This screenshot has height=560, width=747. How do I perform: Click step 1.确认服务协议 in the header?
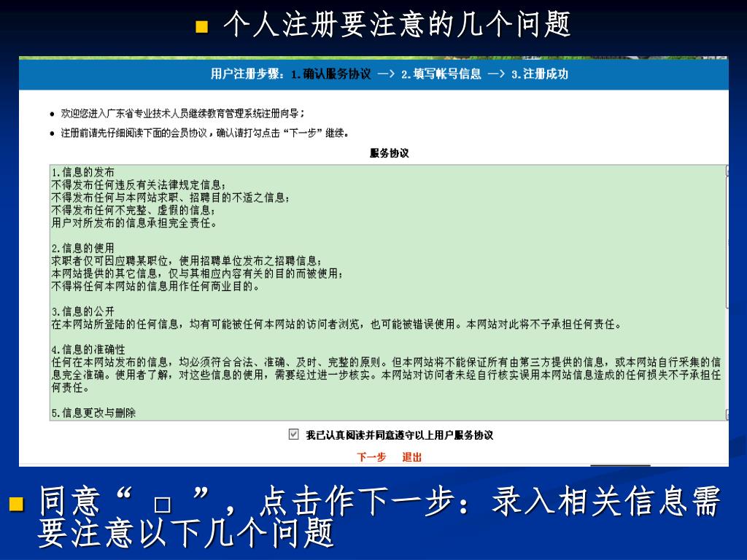[x=330, y=74]
